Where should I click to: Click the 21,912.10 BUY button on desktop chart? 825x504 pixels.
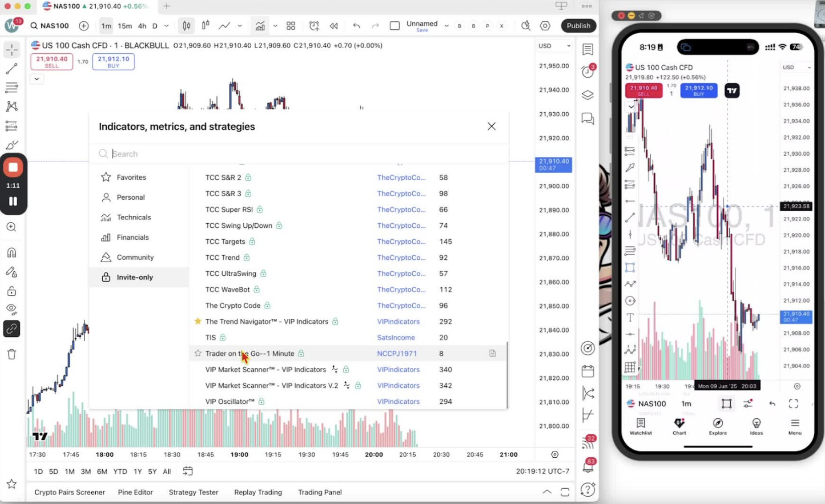(113, 61)
